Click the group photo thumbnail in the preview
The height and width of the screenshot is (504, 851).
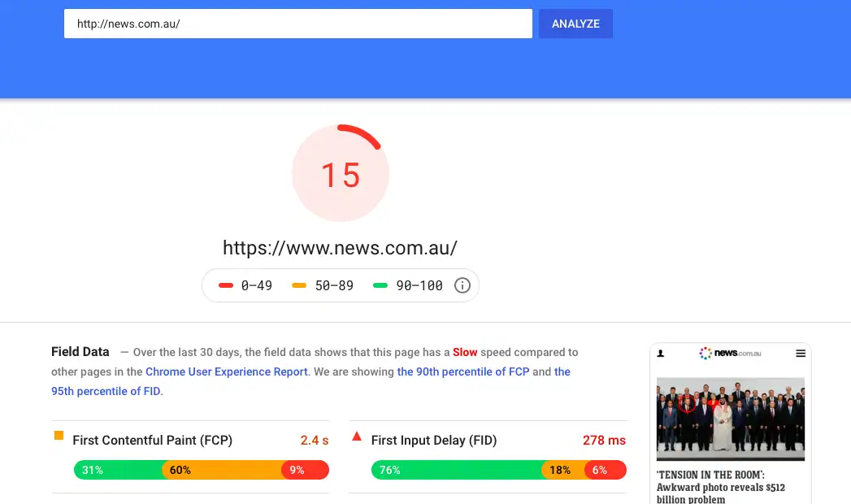(730, 419)
